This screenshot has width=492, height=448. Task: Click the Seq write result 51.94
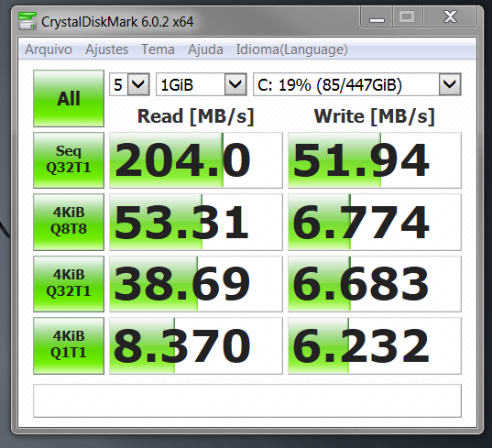(x=375, y=160)
